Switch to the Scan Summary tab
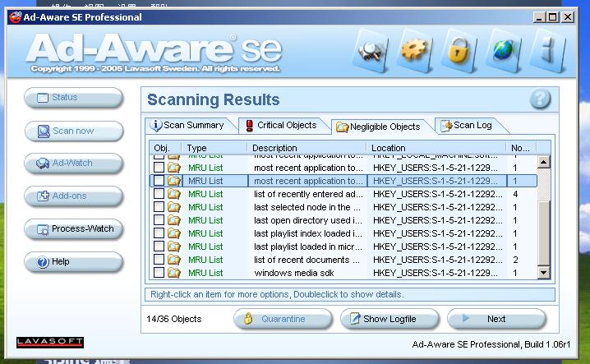Screen dimensions: 590x364 (x=190, y=126)
